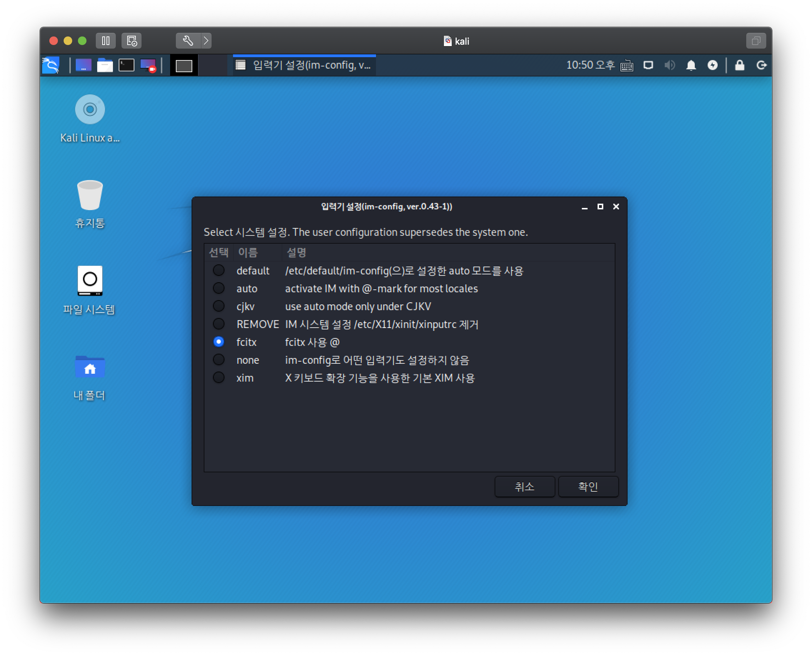
Task: Select the auto radio button
Action: [x=218, y=288]
